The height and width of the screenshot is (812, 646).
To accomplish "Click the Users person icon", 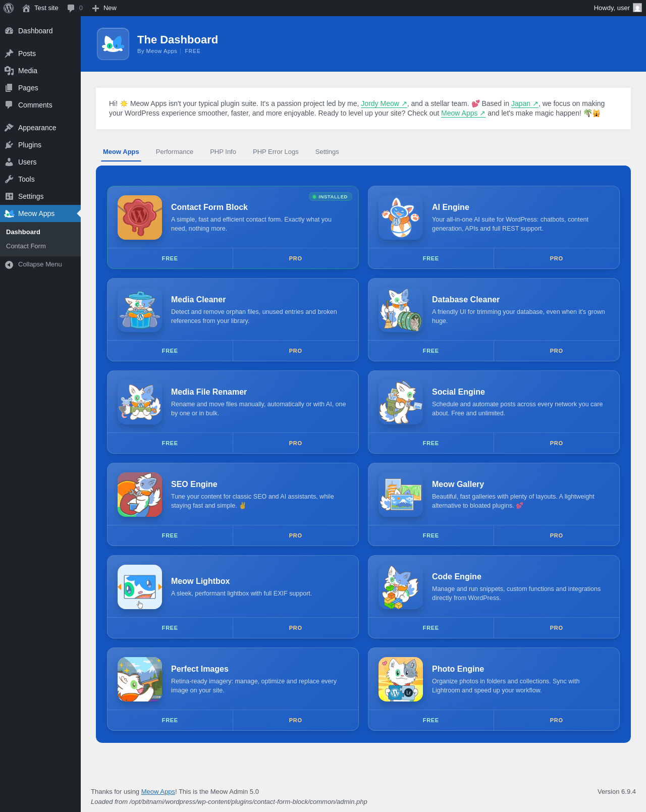I will 9,162.
